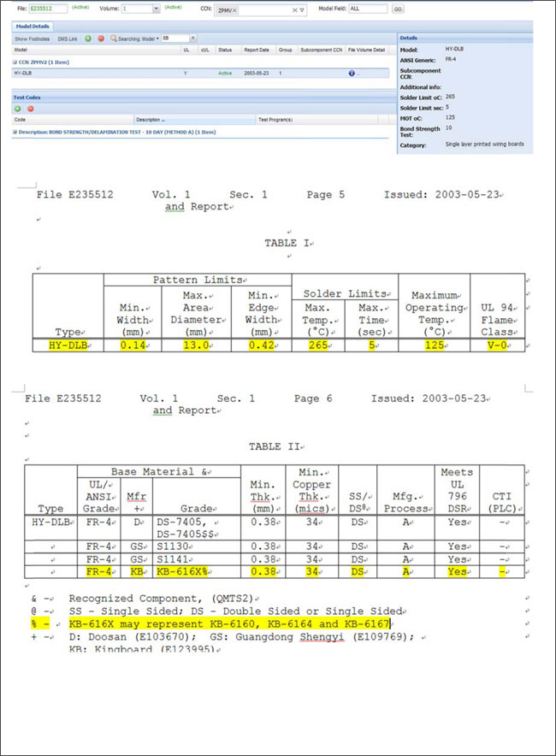The width and height of the screenshot is (556, 756).
Task: Expand the BOND STRENGTH/DELAMINATION TEST description group
Action: (15, 132)
